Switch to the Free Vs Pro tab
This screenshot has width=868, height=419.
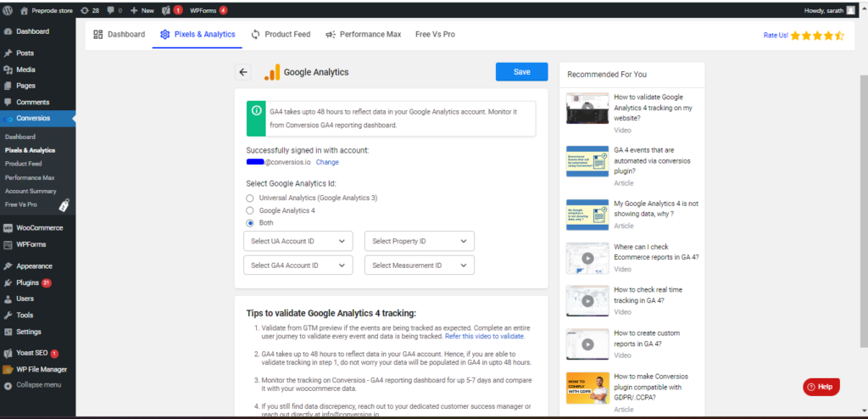(435, 35)
